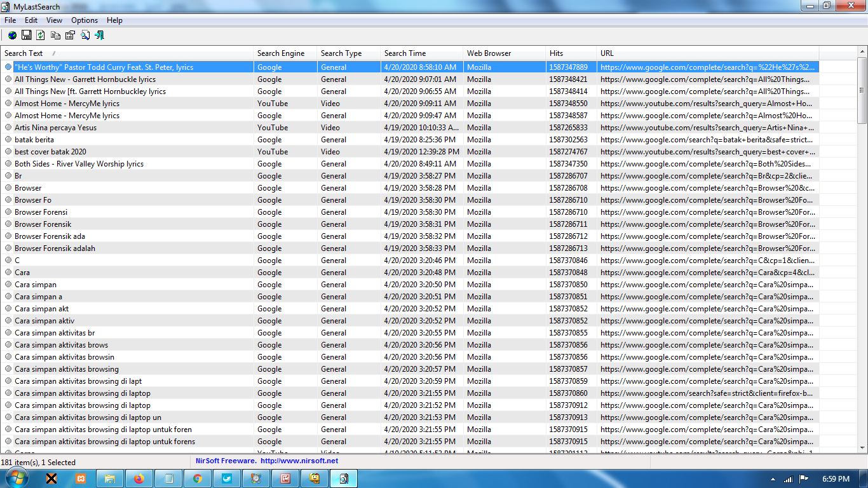
Task: Click the Save Selected Items floppy icon
Action: point(27,36)
